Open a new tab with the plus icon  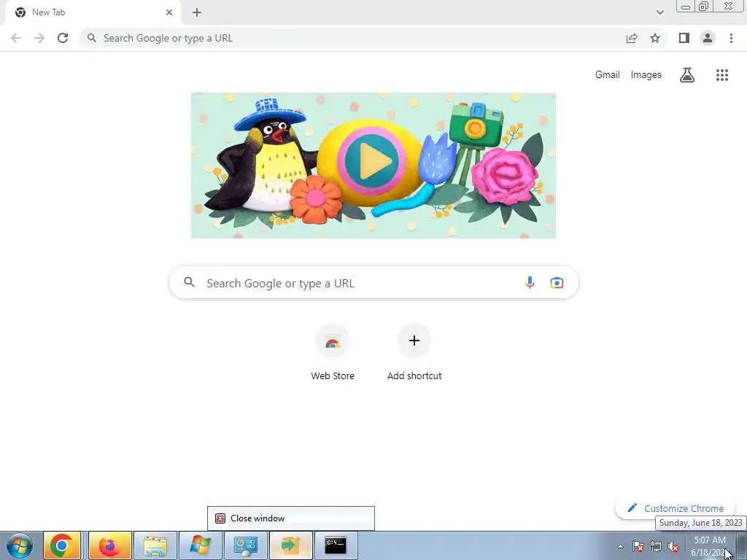click(x=197, y=12)
